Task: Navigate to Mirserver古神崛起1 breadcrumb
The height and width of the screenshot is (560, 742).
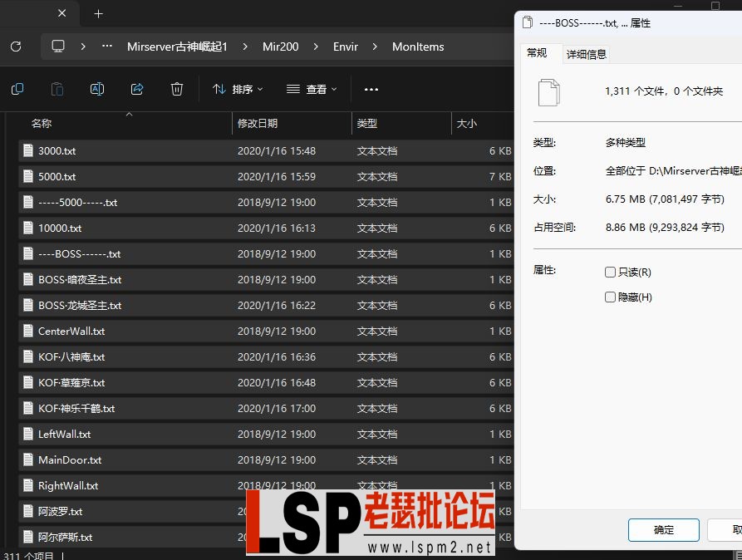Action: 177,47
